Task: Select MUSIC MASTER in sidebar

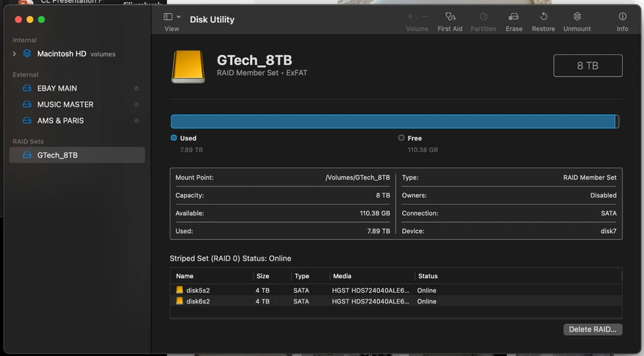Action: [x=76, y=104]
